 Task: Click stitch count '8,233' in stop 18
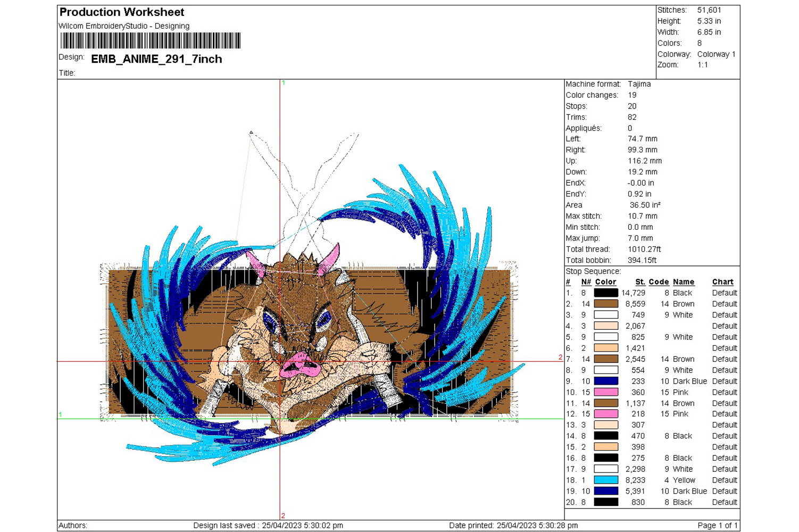[635, 480]
